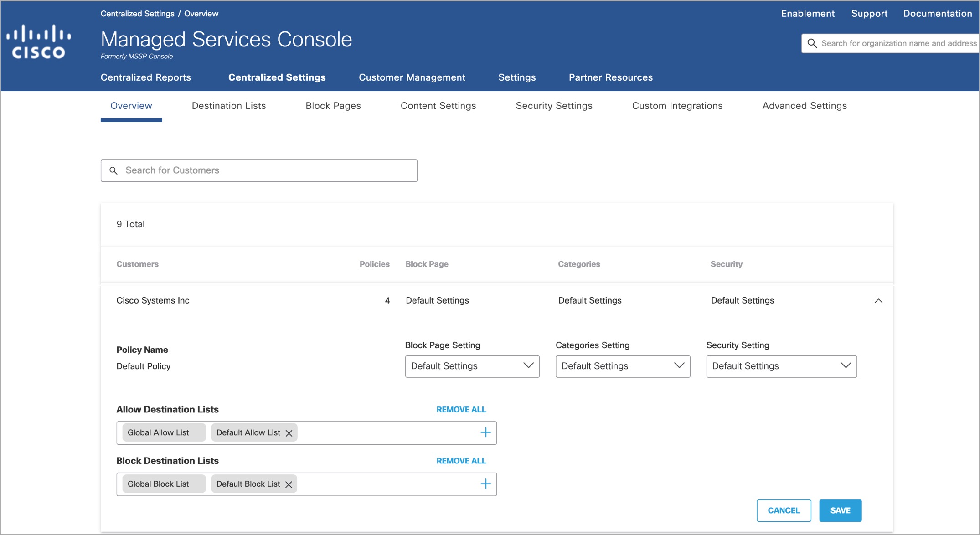Click the customer search magnifier icon
Image resolution: width=980 pixels, height=535 pixels.
[113, 170]
